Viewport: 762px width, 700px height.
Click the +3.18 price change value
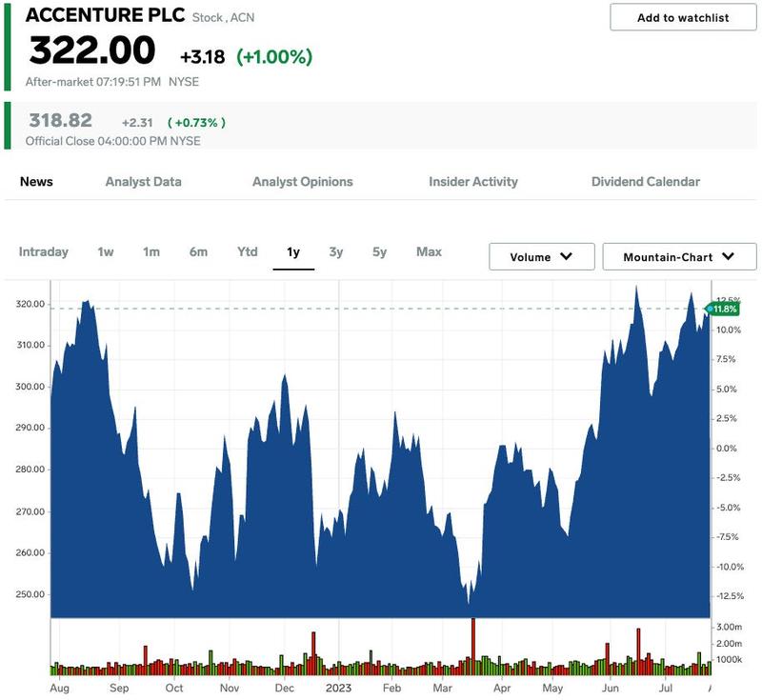tap(202, 57)
